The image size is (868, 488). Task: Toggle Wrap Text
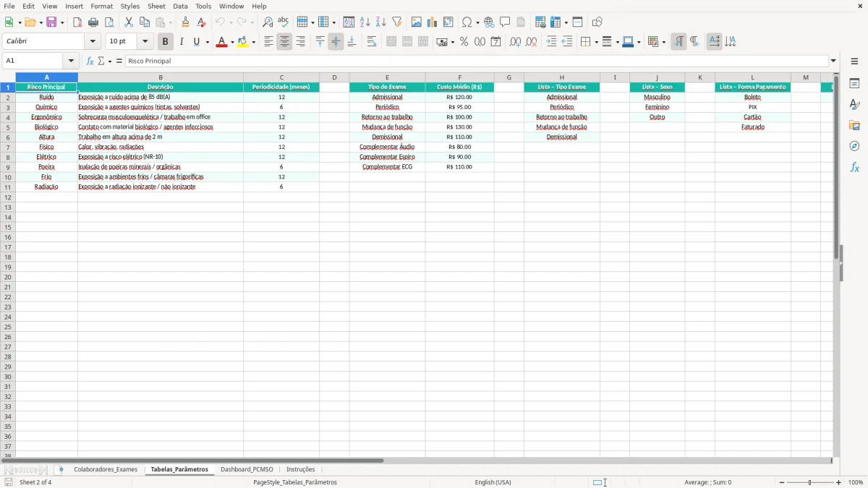tap(372, 42)
